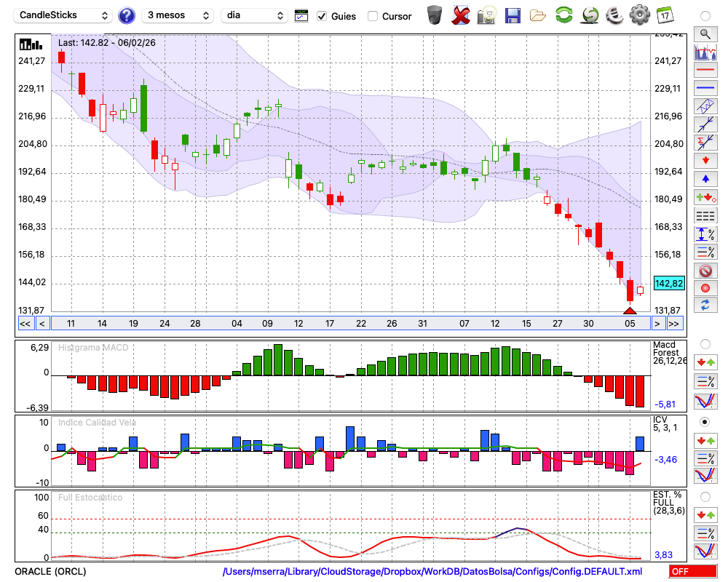Click the green circular refresh arrows icon
Viewport: 728px width, 582px height.
[x=563, y=15]
